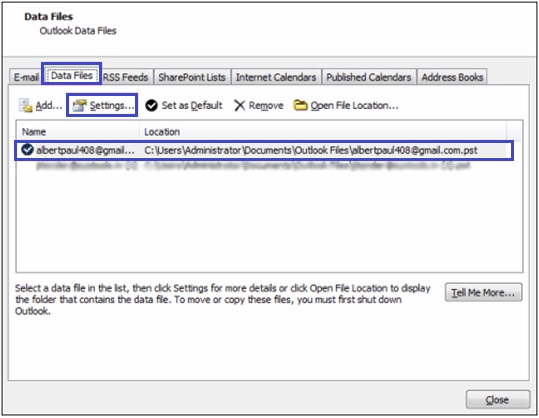Screen dimensions: 539x418
Task: Click the Settings... text label
Action: pos(112,105)
